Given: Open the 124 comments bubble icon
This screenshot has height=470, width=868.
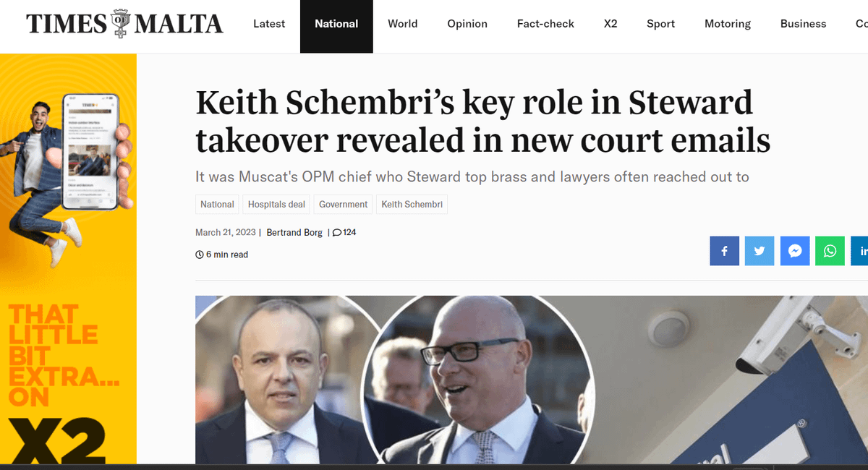Looking at the screenshot, I should click(338, 233).
